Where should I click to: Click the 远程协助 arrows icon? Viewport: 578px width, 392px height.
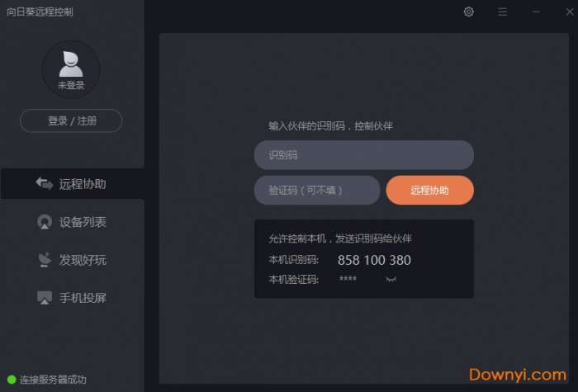tap(45, 183)
